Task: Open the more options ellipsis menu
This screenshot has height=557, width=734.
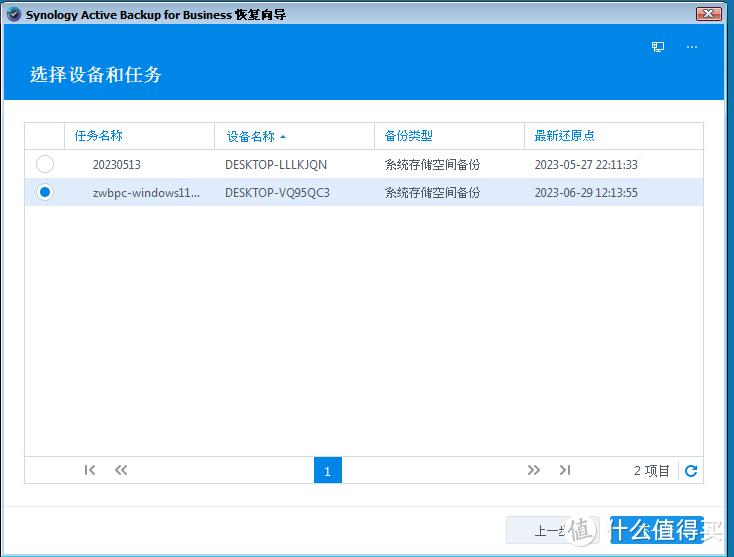Action: (x=692, y=47)
